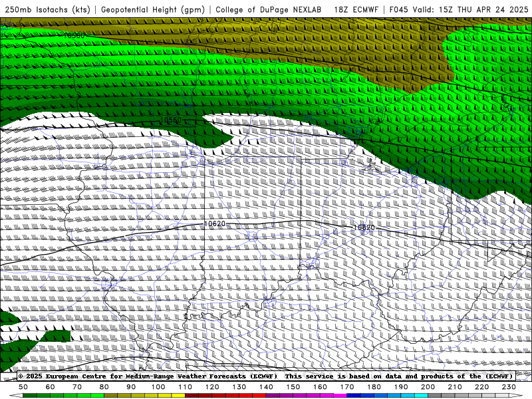
Task: Click the bright cyan swatch just before 200
Action: [421, 396]
